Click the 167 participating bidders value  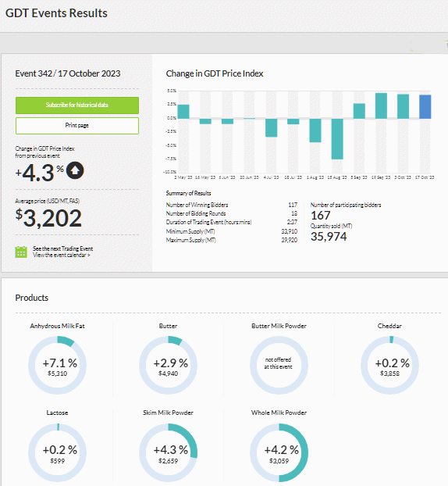click(x=321, y=216)
